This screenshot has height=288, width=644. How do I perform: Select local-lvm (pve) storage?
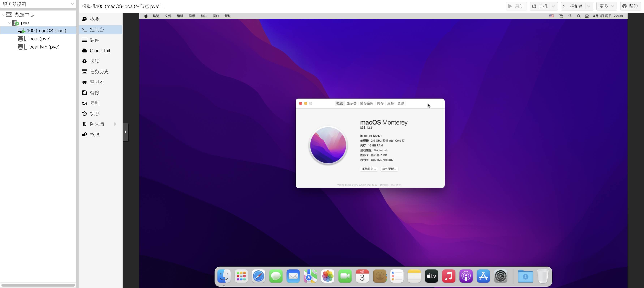click(38, 47)
